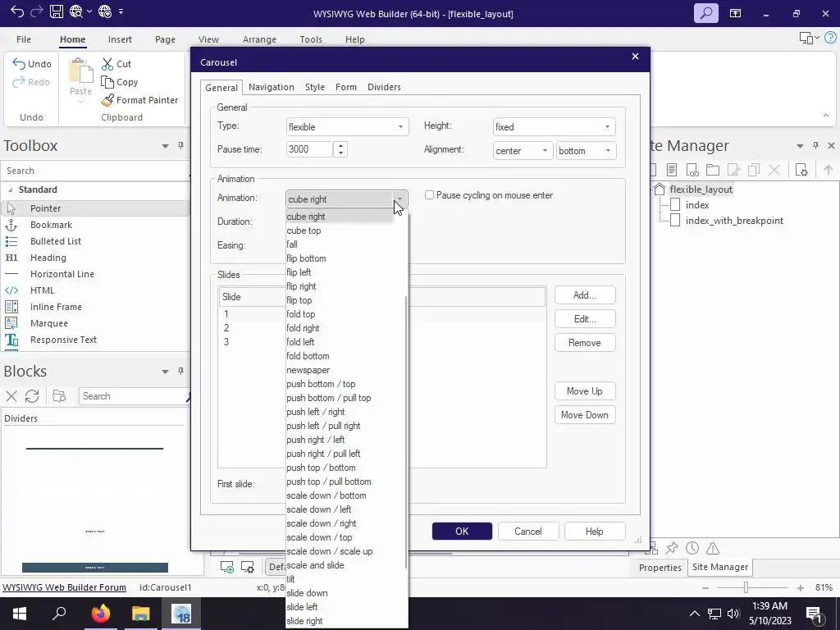Click the Undo arrow in title bar
The height and width of the screenshot is (630, 840).
coord(16,11)
